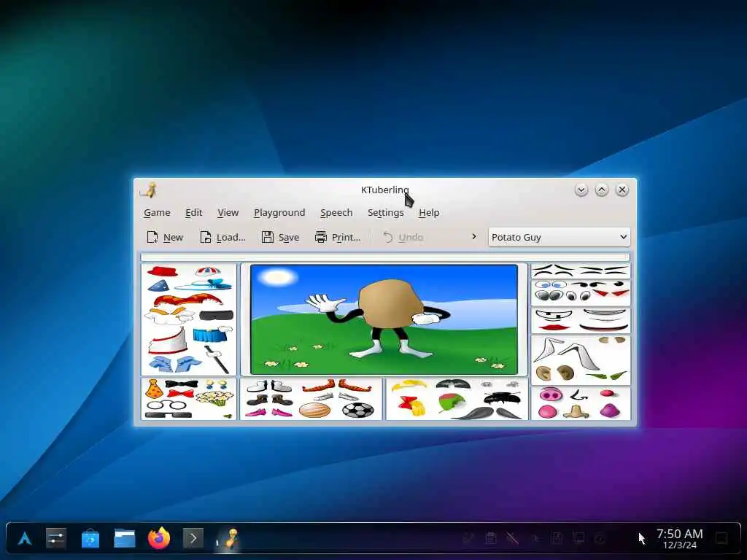Select the blue pleated skirt
Image resolution: width=747 pixels, height=560 pixels.
pyautogui.click(x=209, y=334)
